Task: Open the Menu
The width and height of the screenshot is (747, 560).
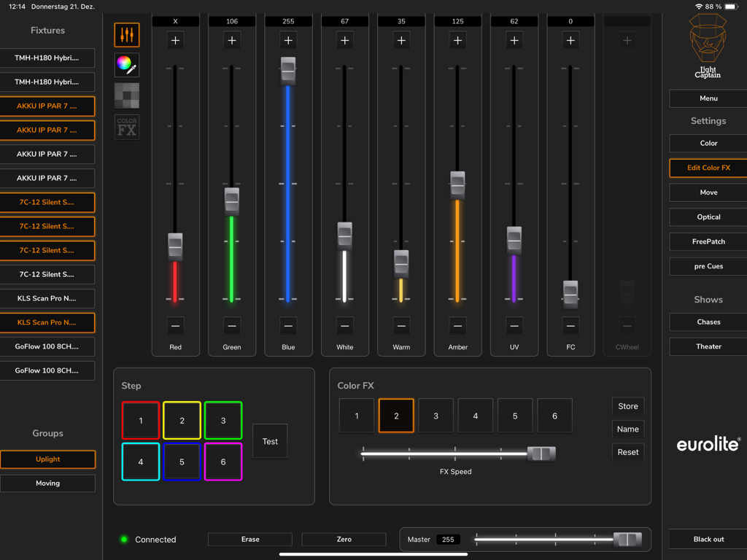Action: 707,98
